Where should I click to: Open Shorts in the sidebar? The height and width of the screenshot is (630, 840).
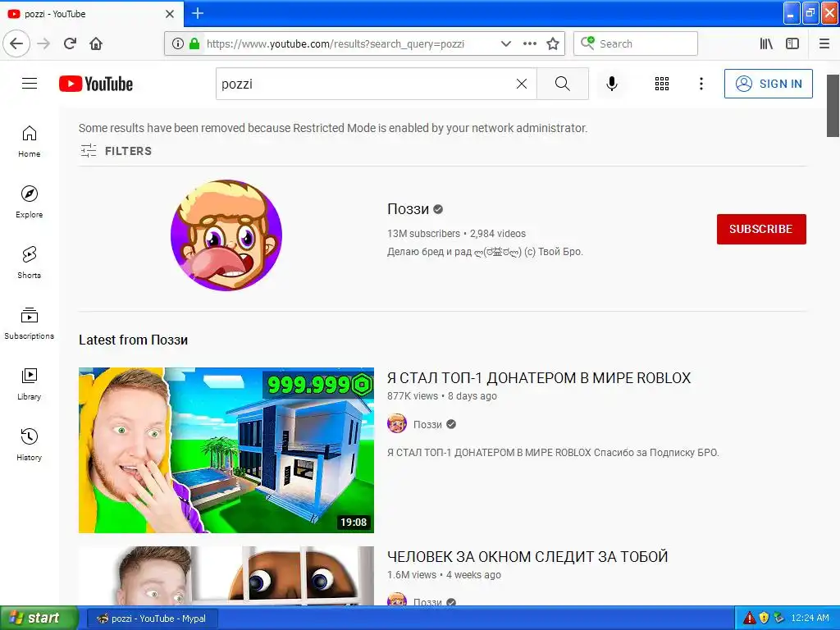click(30, 262)
